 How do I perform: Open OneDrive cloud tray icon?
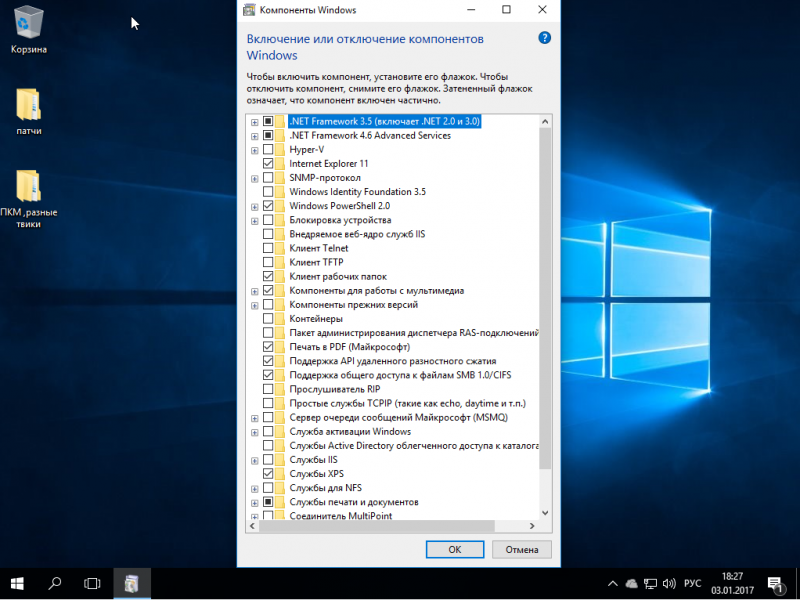tap(632, 584)
